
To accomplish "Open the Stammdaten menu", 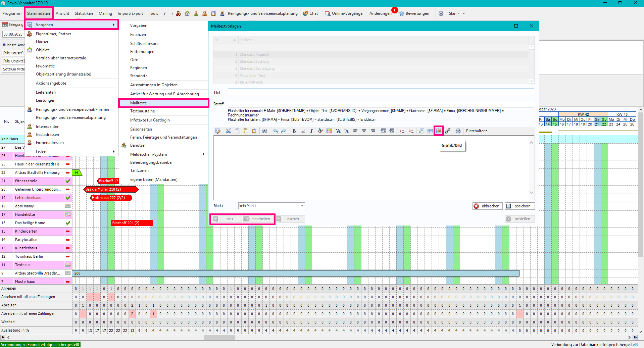I will click(39, 13).
